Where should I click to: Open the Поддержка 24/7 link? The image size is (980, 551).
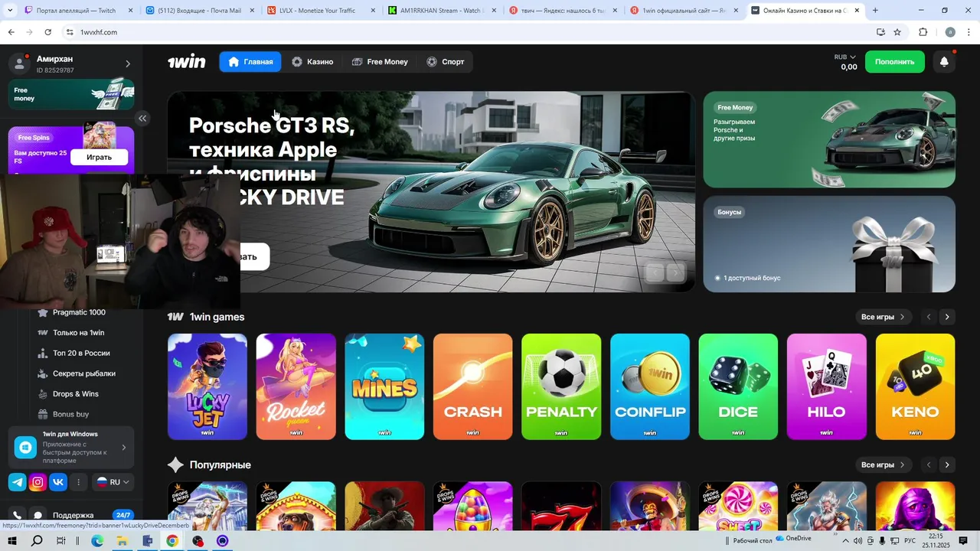click(73, 515)
